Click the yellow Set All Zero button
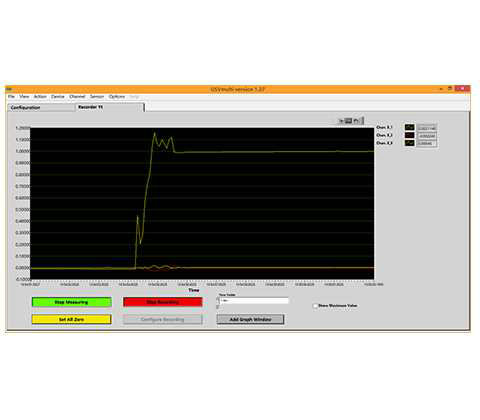The width and height of the screenshot is (480, 420). [71, 319]
